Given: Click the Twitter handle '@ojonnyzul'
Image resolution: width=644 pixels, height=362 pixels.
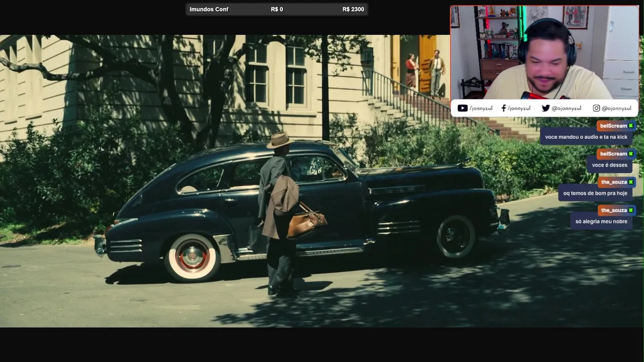Looking at the screenshot, I should click(567, 108).
